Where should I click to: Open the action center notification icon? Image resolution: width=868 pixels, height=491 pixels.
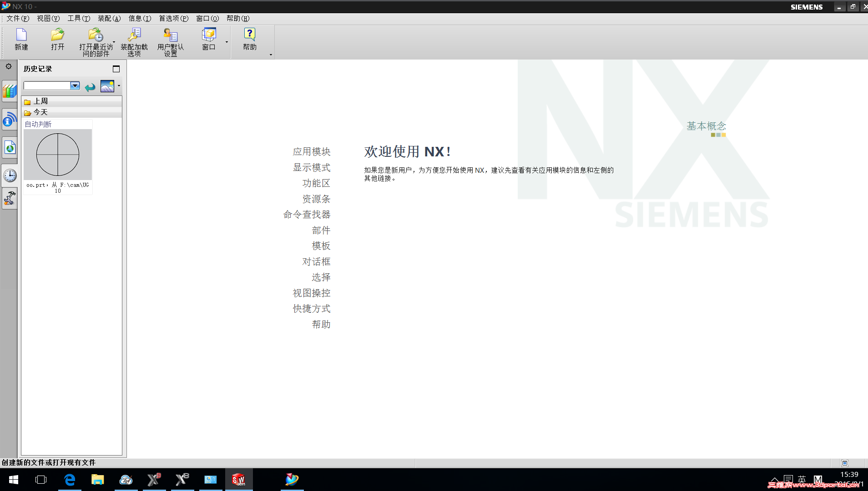[x=788, y=479]
